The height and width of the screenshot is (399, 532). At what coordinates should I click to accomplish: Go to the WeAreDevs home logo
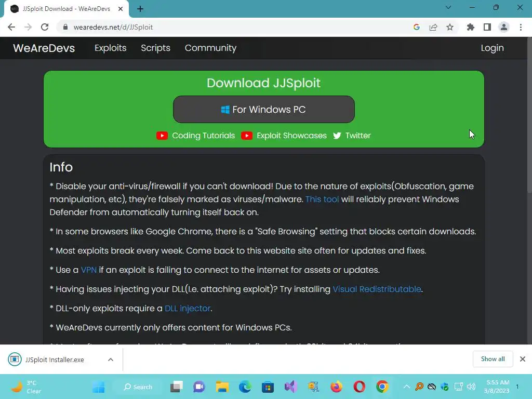pos(44,48)
